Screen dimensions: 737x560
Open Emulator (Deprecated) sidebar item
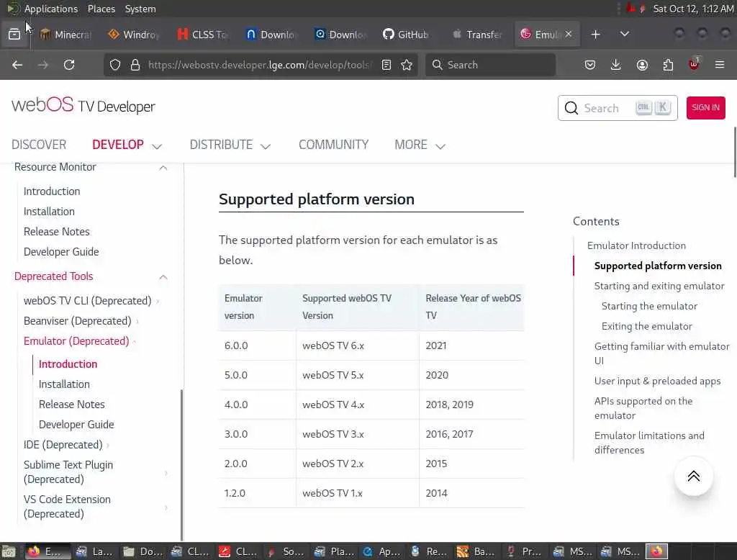[76, 341]
